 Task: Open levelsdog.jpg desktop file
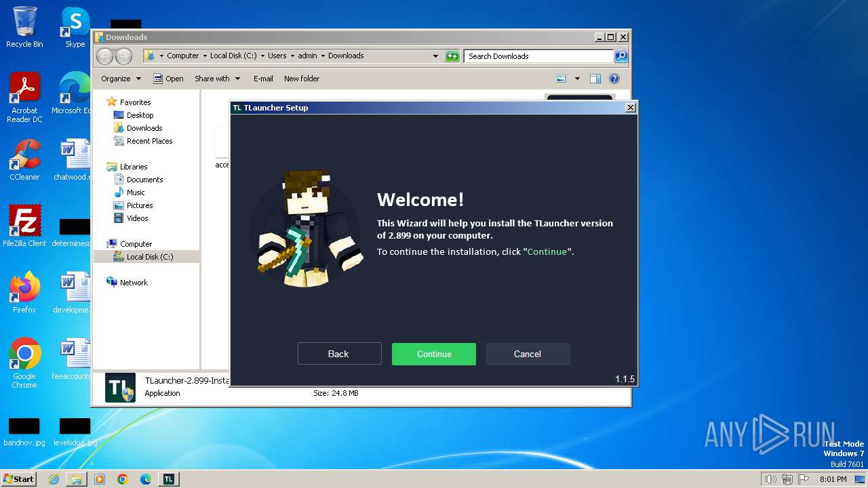pos(75,432)
